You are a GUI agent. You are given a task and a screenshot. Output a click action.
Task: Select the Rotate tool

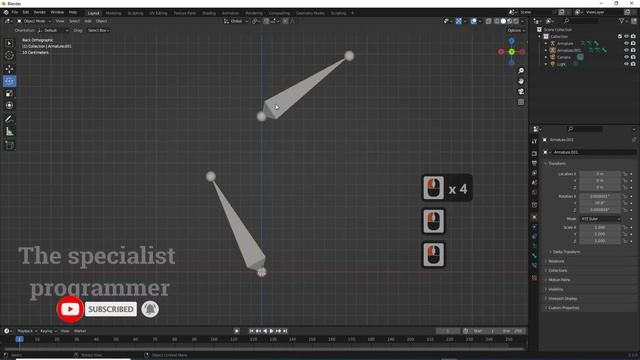pyautogui.click(x=9, y=81)
